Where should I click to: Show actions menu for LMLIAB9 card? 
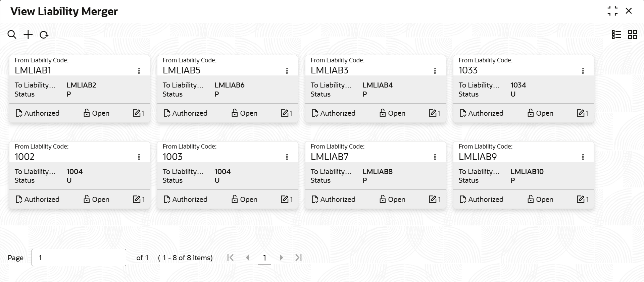(583, 157)
